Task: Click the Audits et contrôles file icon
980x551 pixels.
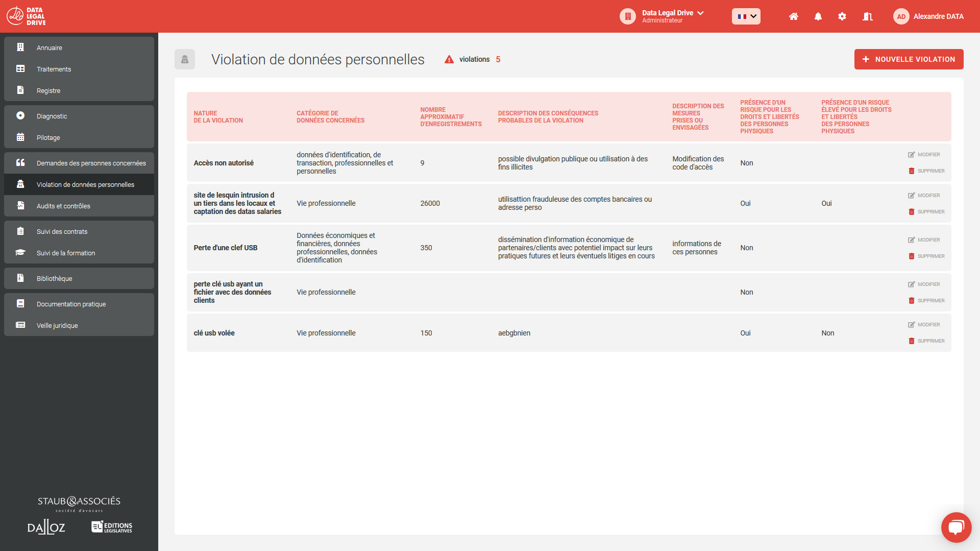Action: [x=20, y=206]
